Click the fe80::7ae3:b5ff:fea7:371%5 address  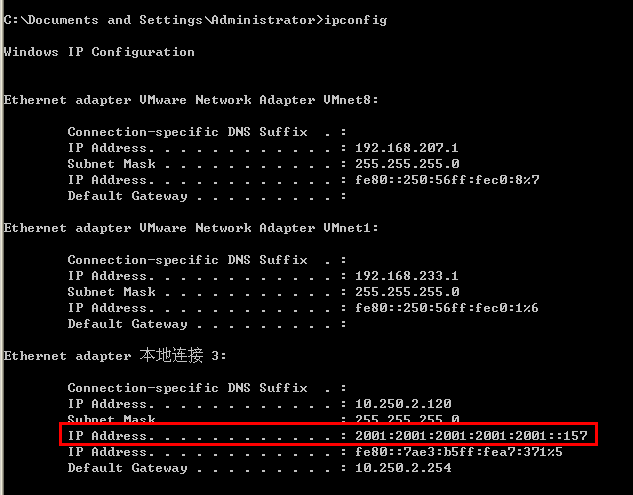point(459,452)
